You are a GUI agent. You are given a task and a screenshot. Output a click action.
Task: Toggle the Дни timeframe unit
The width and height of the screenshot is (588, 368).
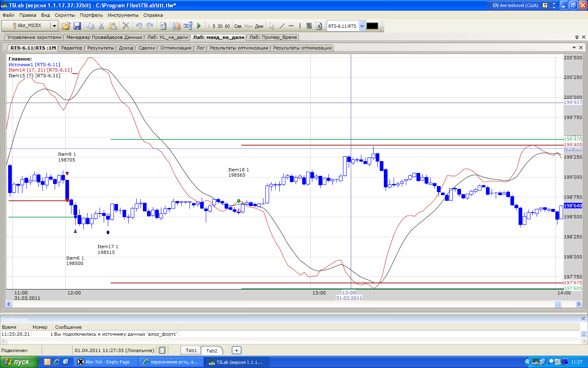(259, 26)
